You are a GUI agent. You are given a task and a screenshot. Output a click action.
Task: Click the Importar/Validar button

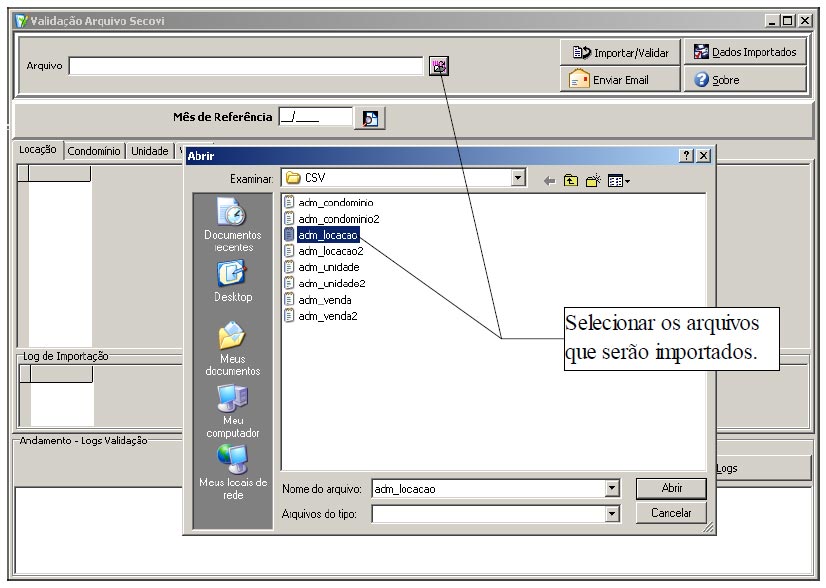[620, 52]
